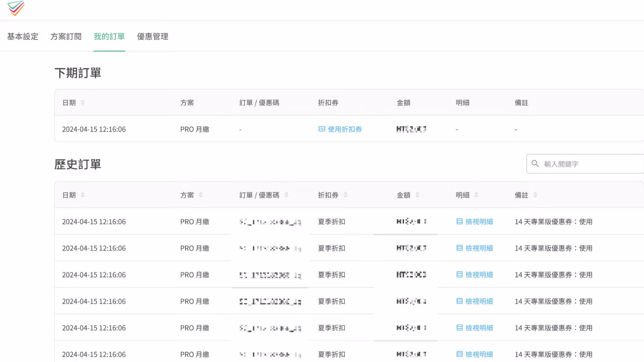
Task: Click the 下期訂單 section heading
Action: tap(78, 73)
